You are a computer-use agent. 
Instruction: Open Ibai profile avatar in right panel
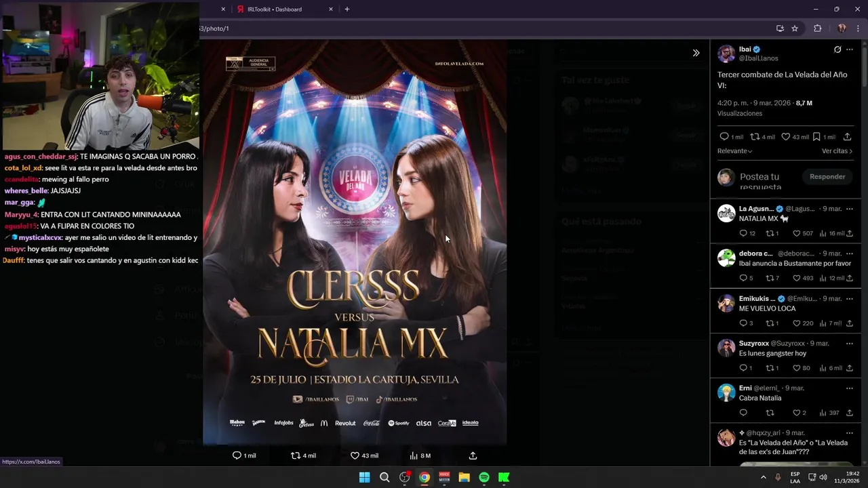tap(726, 54)
